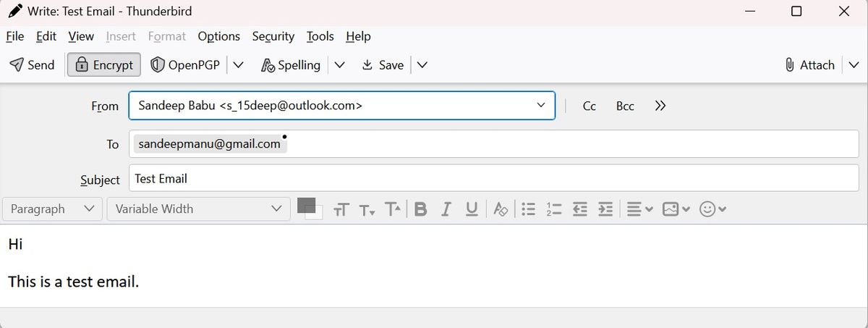Run the Spelling checker
The height and width of the screenshot is (328, 868).
click(x=291, y=65)
